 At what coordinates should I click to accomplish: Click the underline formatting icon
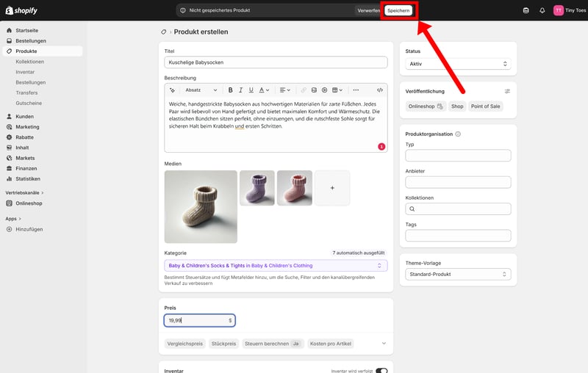pyautogui.click(x=251, y=90)
